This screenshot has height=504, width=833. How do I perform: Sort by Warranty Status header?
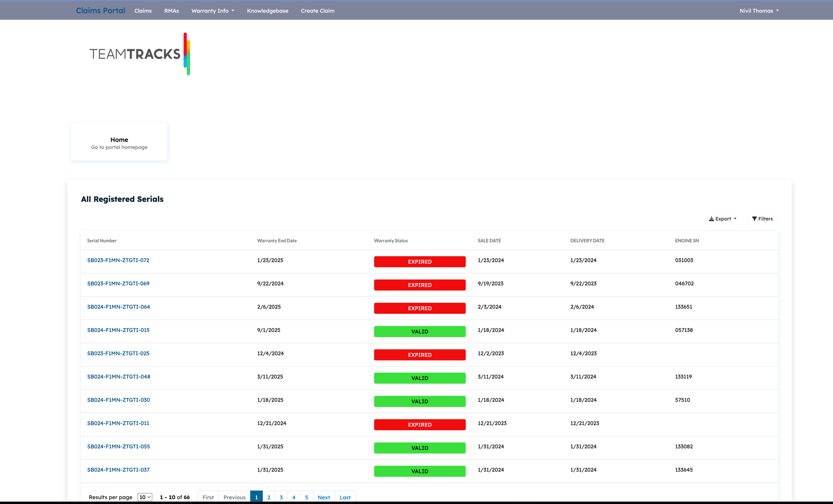(x=391, y=241)
